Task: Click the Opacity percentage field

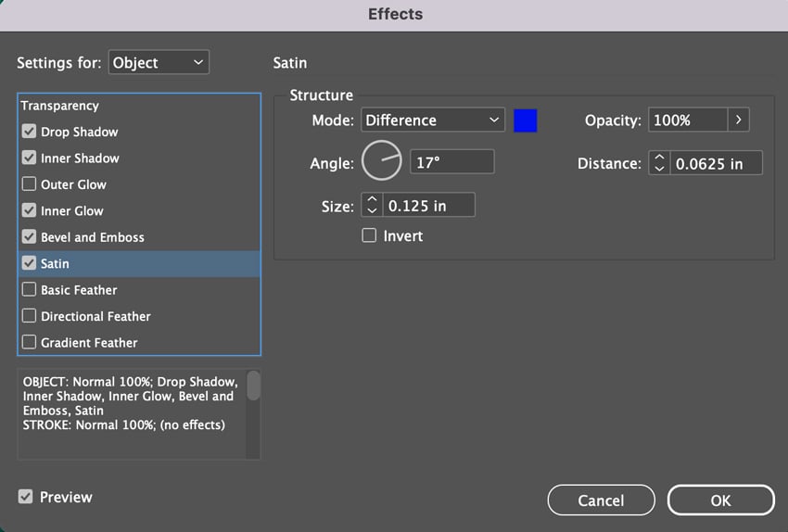Action: tap(687, 120)
